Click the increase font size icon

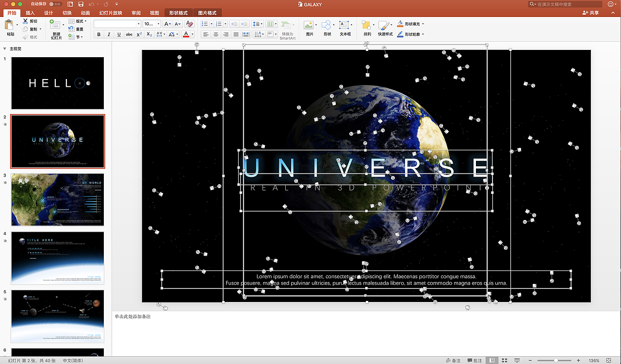coord(166,24)
